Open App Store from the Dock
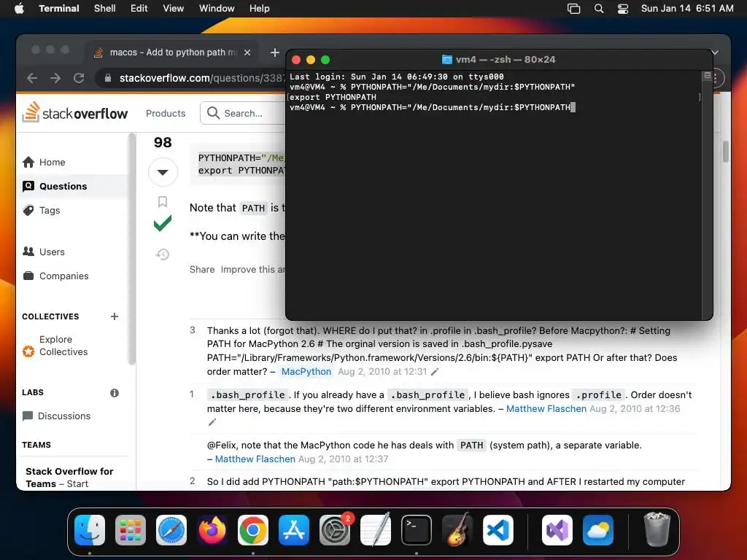This screenshot has height=560, width=747. (x=294, y=530)
